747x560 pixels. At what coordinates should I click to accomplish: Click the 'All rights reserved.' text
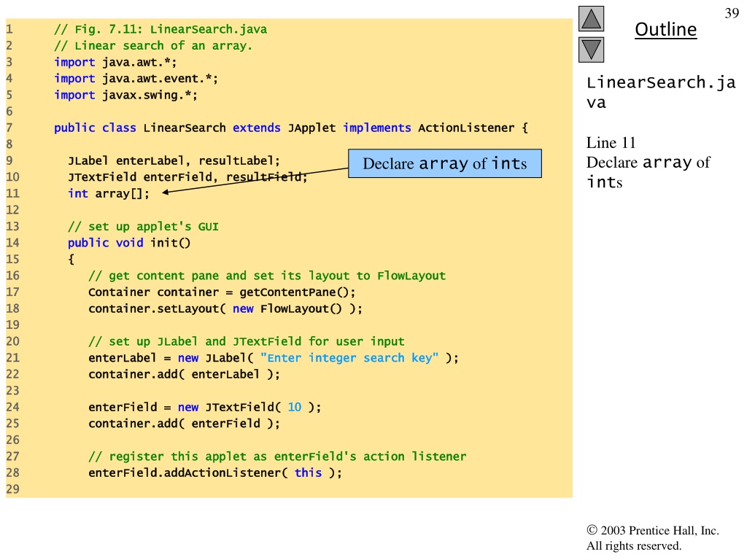pyautogui.click(x=634, y=545)
